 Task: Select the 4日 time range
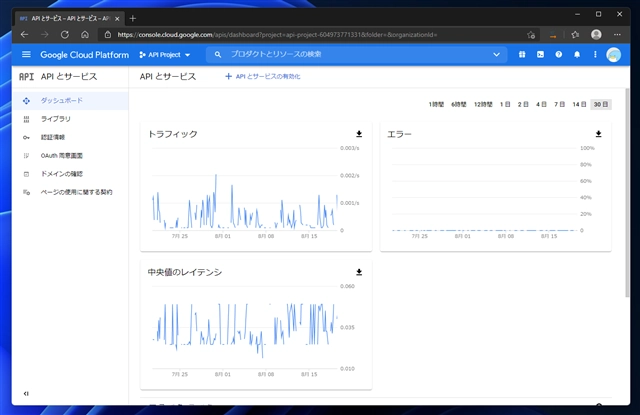tap(541, 104)
